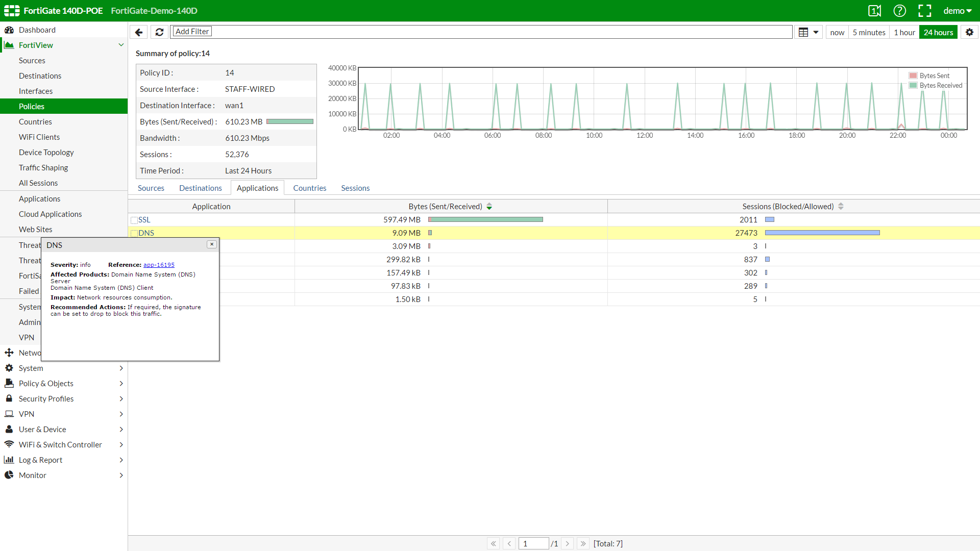Enter fullscreen mode via top icon
Screen dimensions: 980x551
coord(924,11)
